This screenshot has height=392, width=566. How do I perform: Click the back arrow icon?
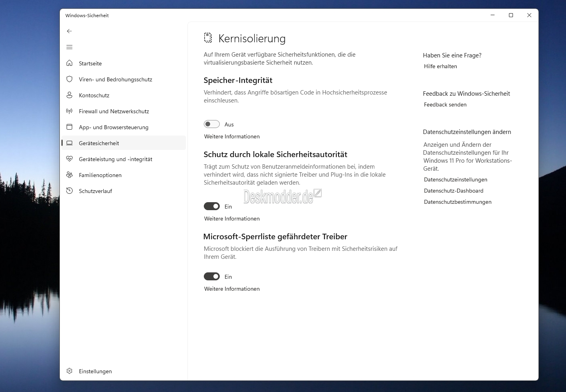(x=69, y=31)
